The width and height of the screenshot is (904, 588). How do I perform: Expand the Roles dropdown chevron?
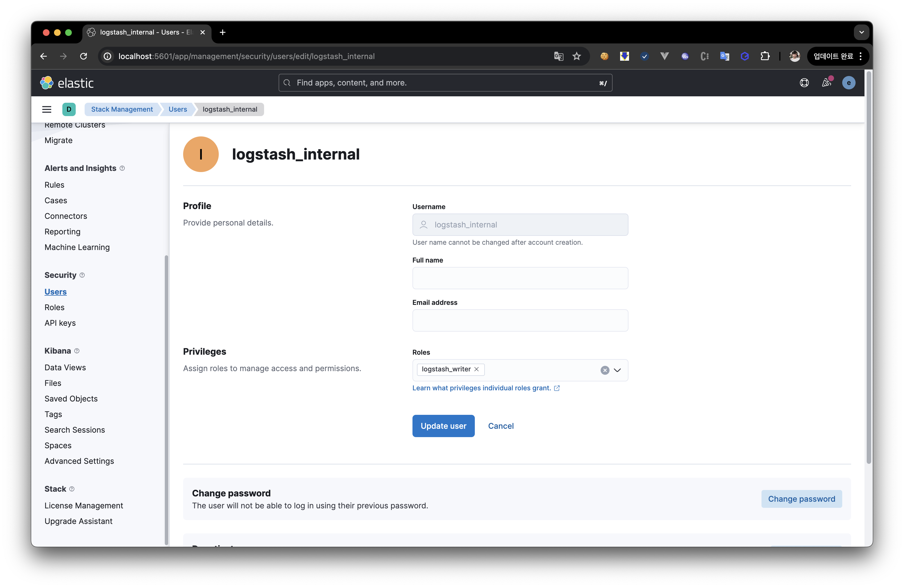click(x=617, y=370)
